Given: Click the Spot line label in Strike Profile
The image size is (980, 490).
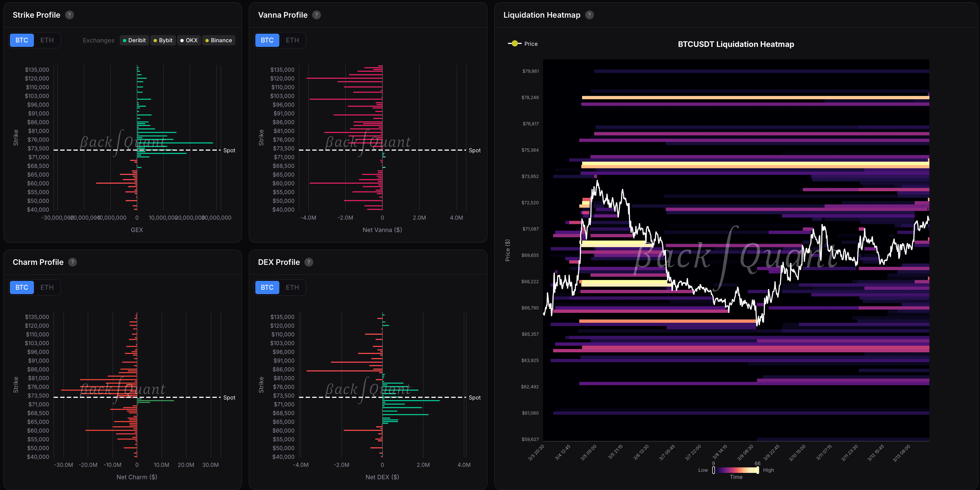Looking at the screenshot, I should pos(229,150).
